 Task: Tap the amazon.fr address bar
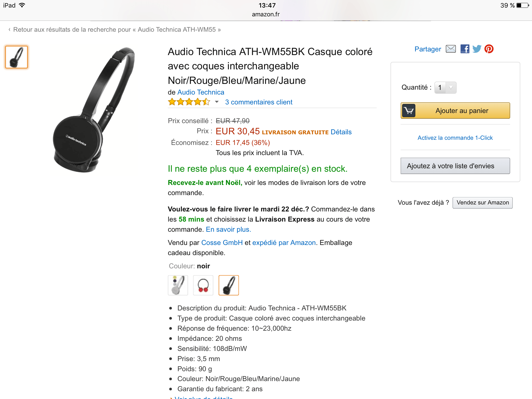265,14
